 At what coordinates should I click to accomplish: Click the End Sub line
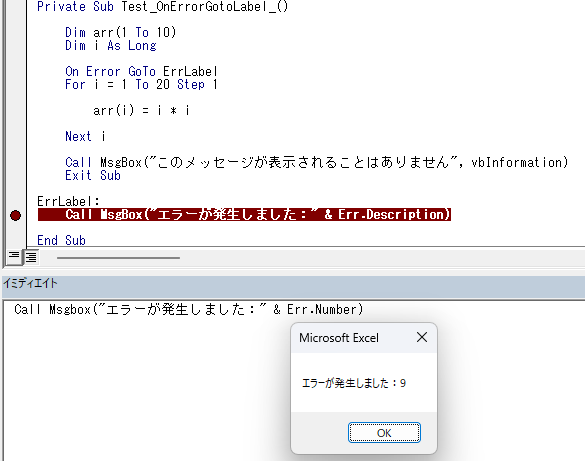point(62,240)
